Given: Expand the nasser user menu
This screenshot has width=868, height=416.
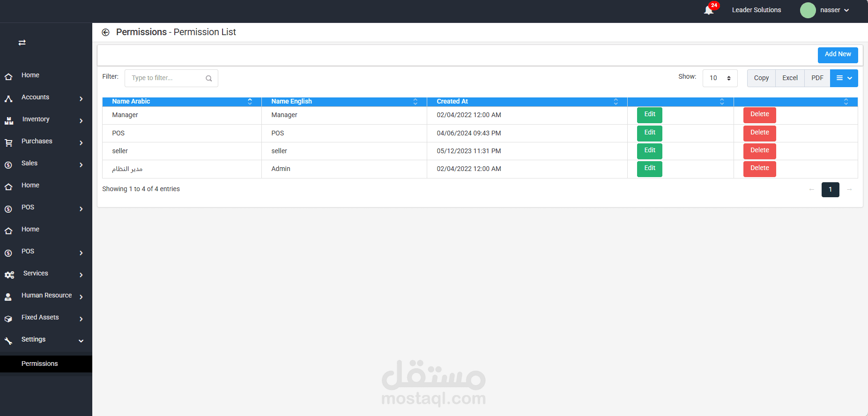Looking at the screenshot, I should click(834, 10).
